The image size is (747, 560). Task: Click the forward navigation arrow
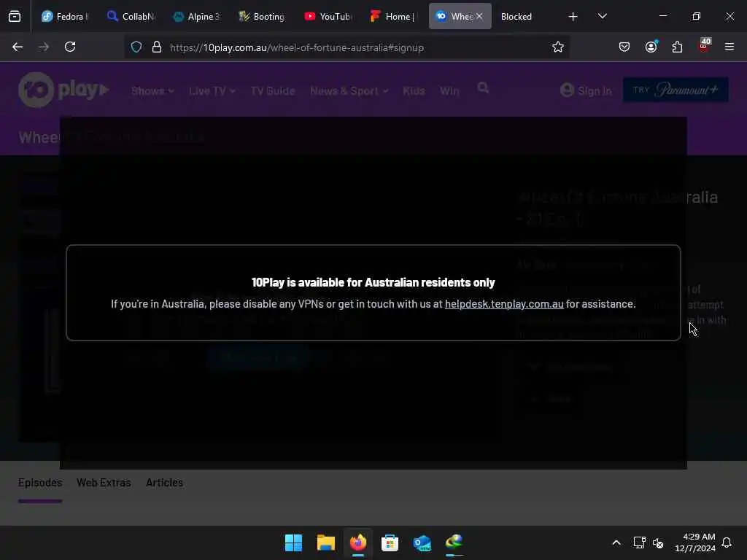pyautogui.click(x=44, y=47)
